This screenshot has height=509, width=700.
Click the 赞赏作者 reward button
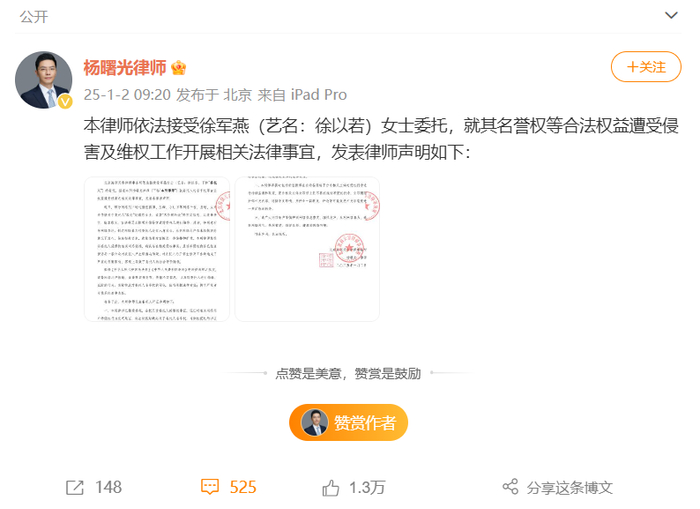[x=349, y=422]
